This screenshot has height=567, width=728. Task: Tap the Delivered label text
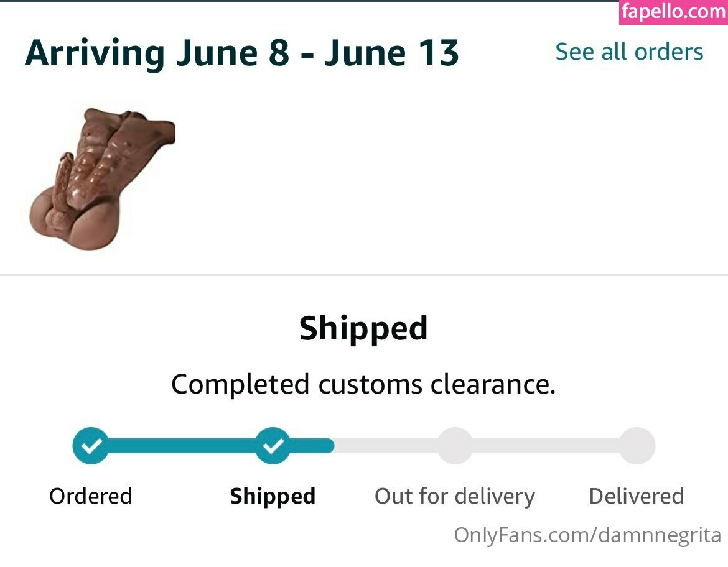[x=637, y=496]
